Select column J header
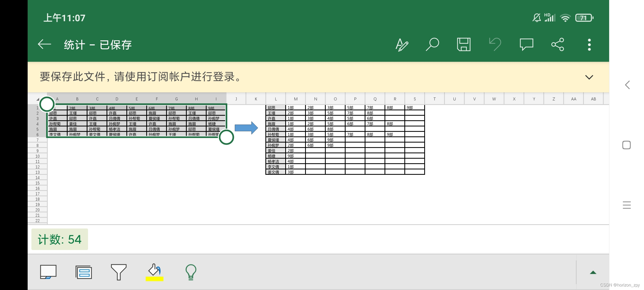 236,99
